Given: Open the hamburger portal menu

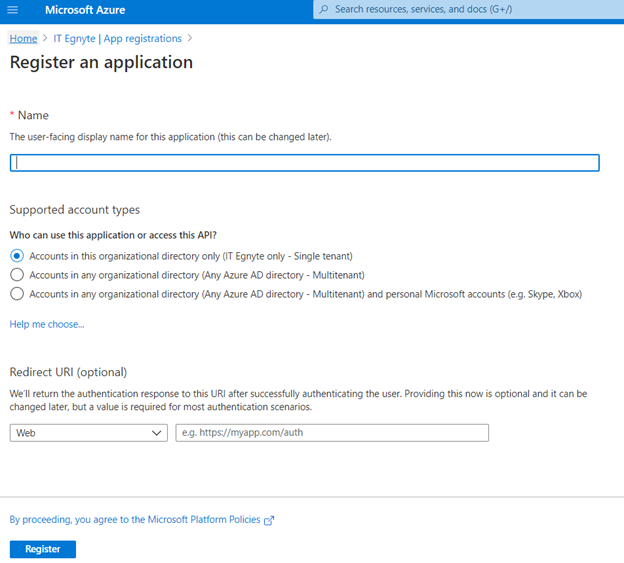Looking at the screenshot, I should pyautogui.click(x=12, y=9).
